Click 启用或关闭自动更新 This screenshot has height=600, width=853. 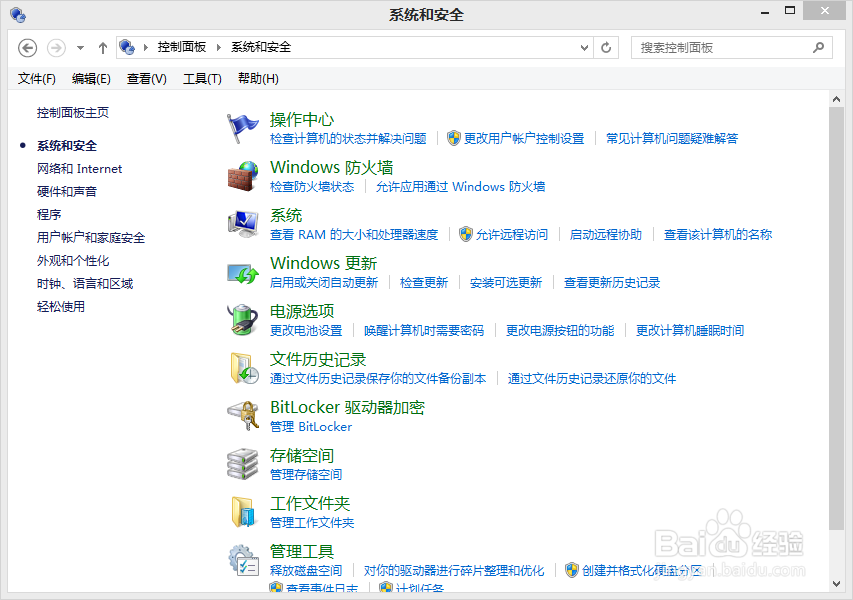point(324,282)
